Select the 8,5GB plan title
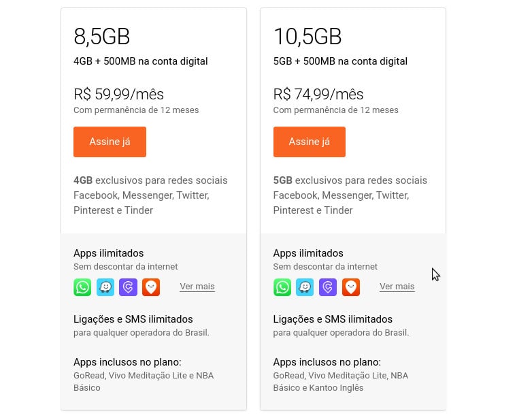The height and width of the screenshot is (420, 517). (102, 36)
